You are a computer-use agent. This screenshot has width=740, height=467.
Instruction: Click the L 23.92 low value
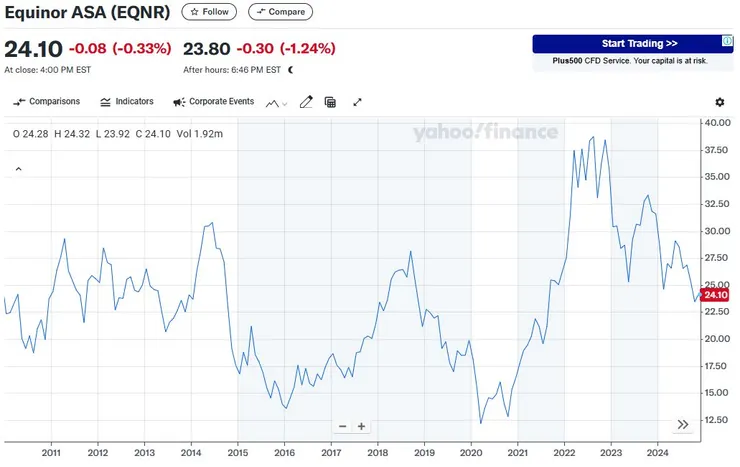[x=113, y=134]
